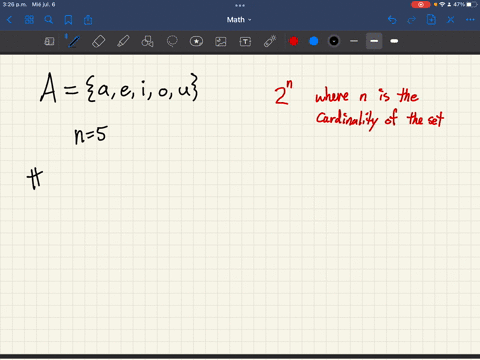Select the Lasso selection tool

(x=172, y=41)
